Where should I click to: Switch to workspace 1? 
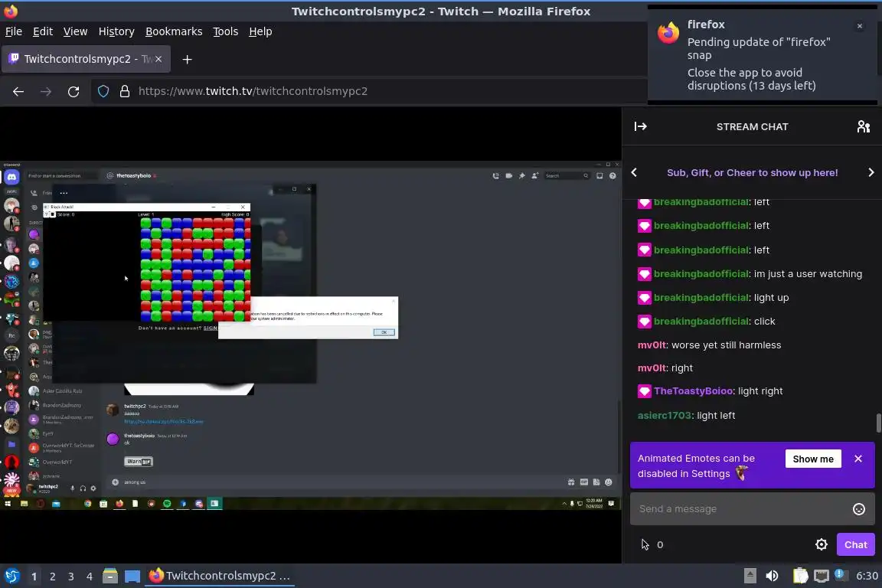34,577
